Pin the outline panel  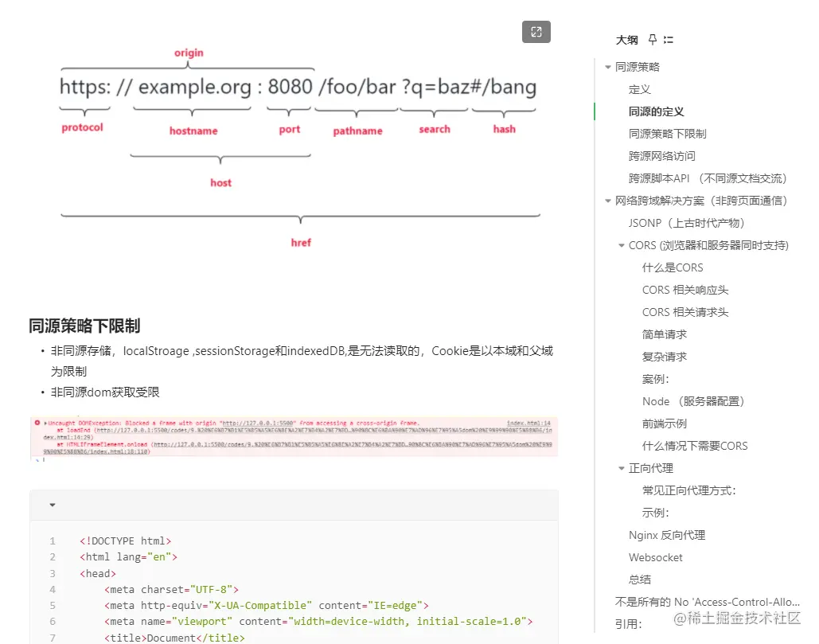click(653, 39)
